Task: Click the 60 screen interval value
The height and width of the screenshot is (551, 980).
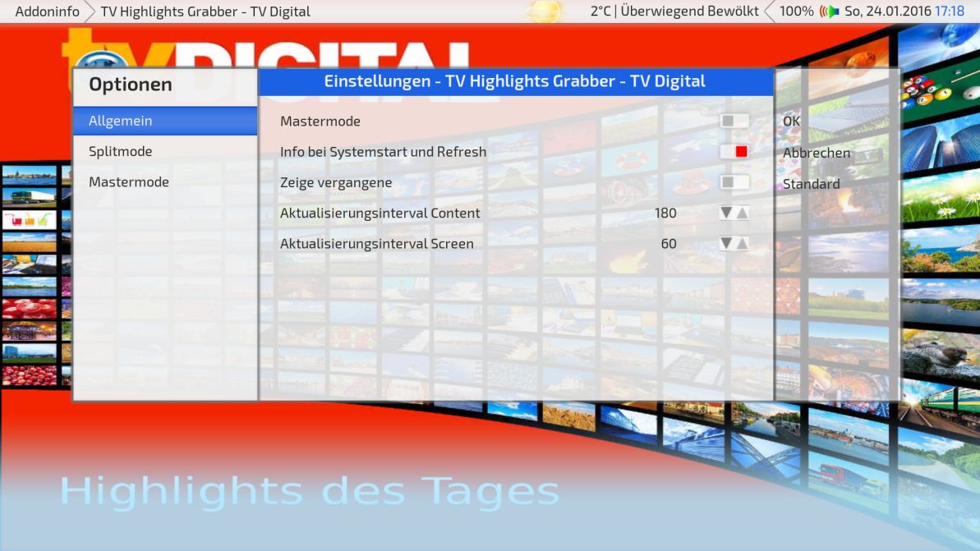Action: point(669,244)
